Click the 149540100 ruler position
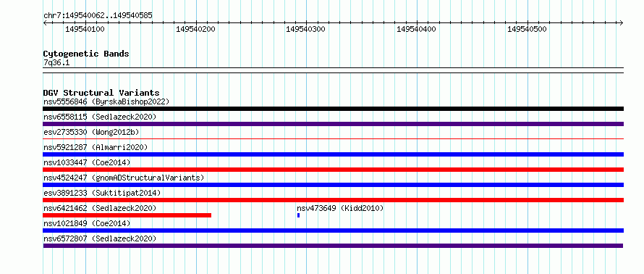The image size is (644, 274). pyautogui.click(x=85, y=29)
